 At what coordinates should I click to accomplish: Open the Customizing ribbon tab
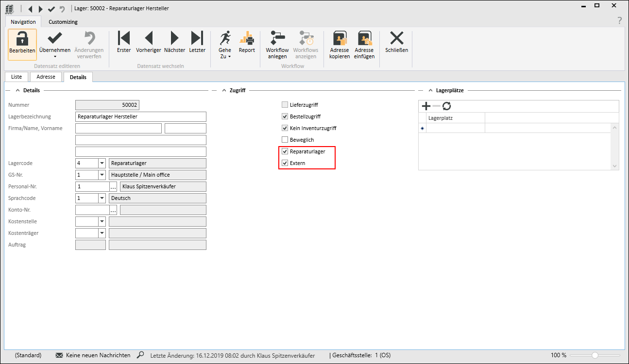pos(63,22)
